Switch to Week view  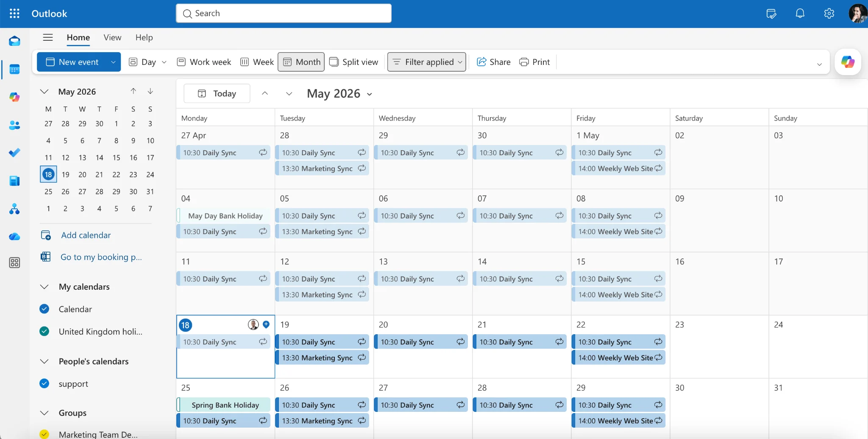257,62
